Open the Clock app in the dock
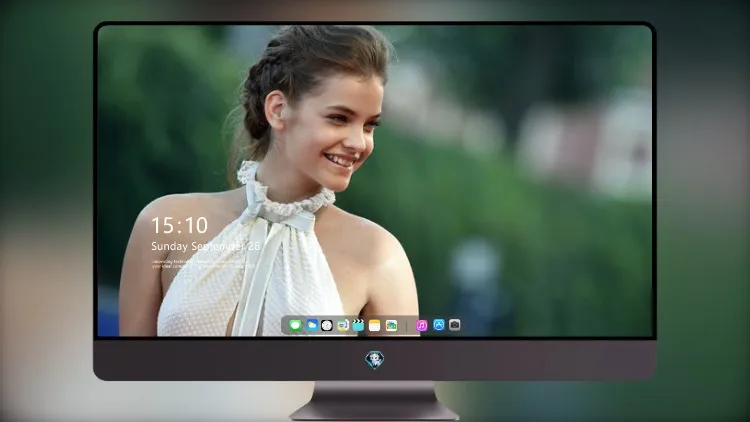This screenshot has width=750, height=422. pyautogui.click(x=327, y=325)
